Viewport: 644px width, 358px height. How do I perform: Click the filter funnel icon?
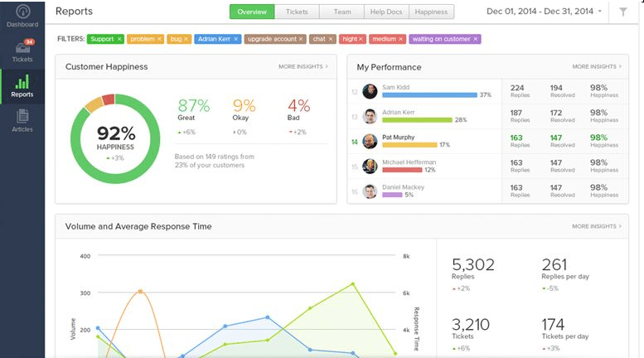[623, 12]
